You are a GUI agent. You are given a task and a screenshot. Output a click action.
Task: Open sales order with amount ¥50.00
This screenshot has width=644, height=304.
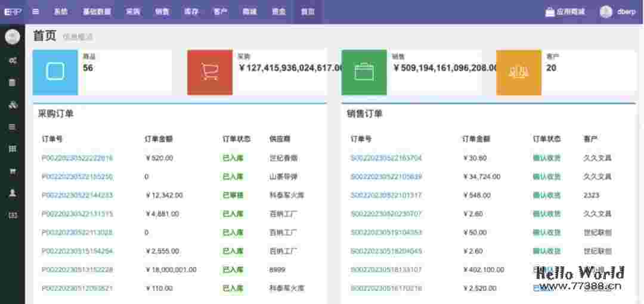pos(386,232)
